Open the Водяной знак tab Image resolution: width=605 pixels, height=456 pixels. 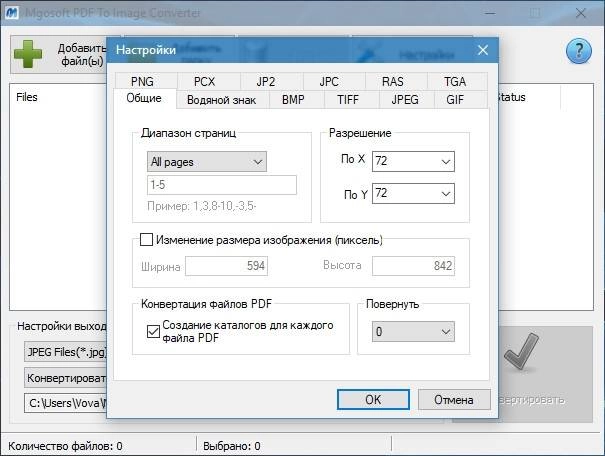pos(221,100)
